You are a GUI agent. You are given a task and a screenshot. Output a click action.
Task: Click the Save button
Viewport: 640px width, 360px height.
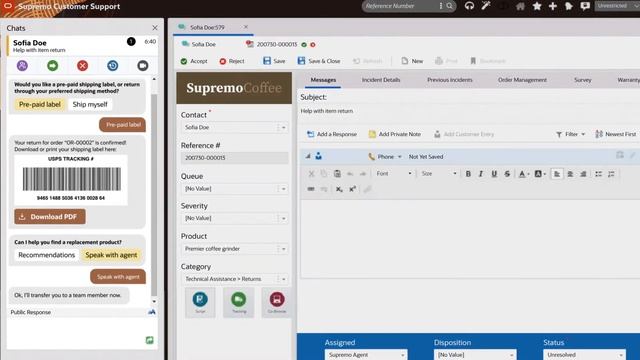tap(274, 61)
